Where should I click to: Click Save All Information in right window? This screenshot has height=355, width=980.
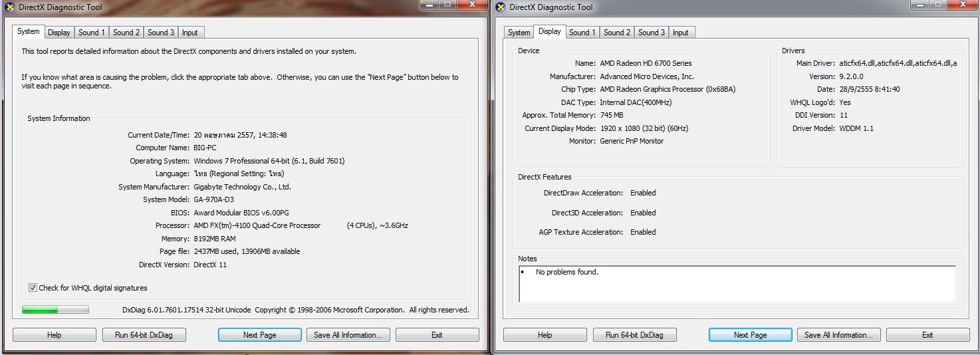point(839,335)
